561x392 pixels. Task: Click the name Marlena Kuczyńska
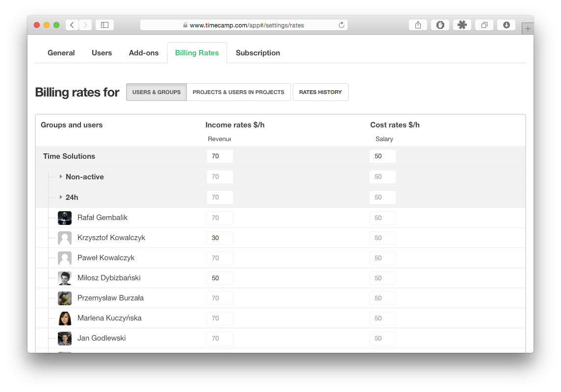pos(109,318)
